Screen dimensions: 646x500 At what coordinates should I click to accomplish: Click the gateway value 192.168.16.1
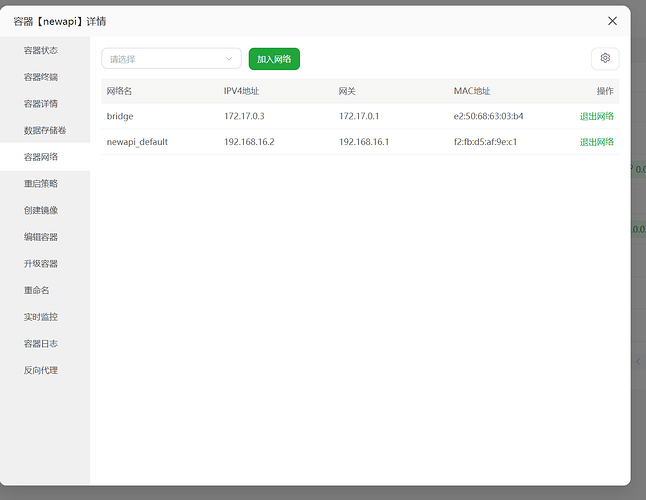point(364,142)
